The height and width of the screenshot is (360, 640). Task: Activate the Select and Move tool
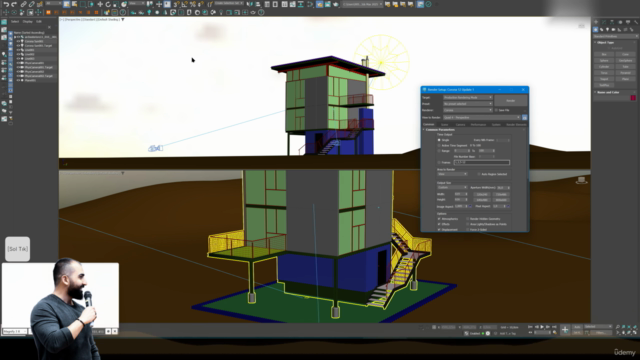100,4
